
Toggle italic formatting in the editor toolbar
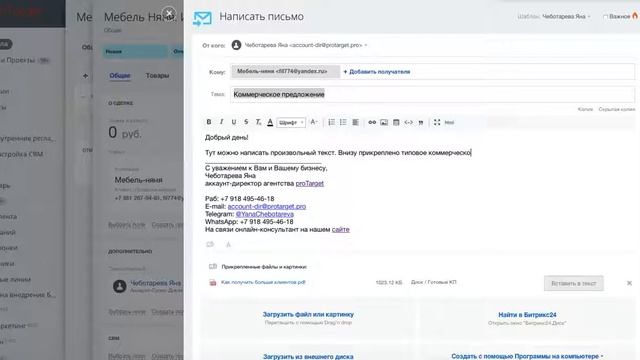click(x=221, y=122)
